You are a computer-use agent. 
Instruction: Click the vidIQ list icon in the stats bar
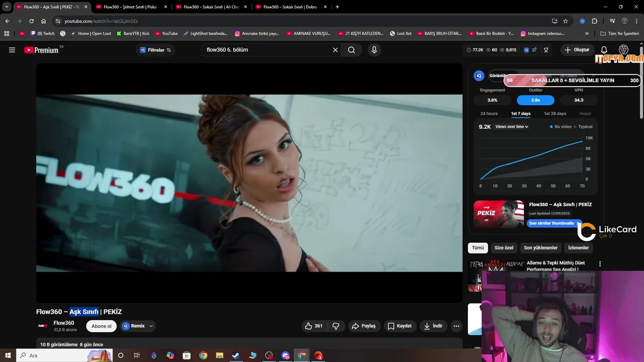click(534, 50)
